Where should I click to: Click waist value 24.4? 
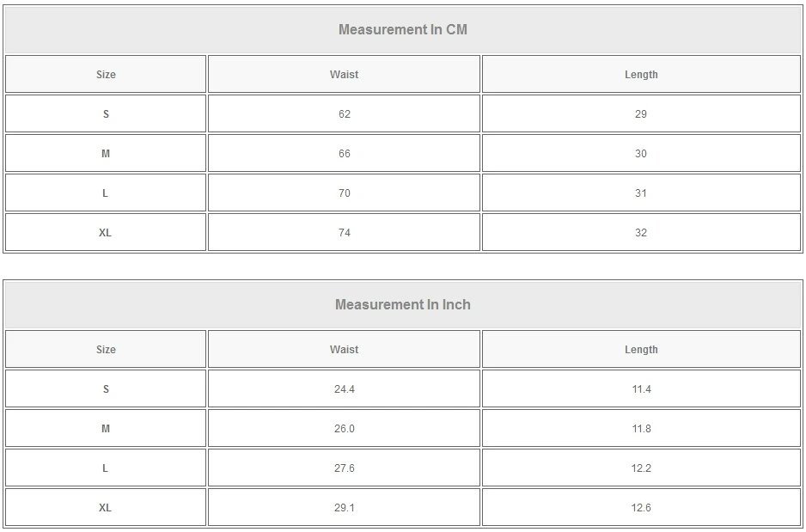pos(344,389)
